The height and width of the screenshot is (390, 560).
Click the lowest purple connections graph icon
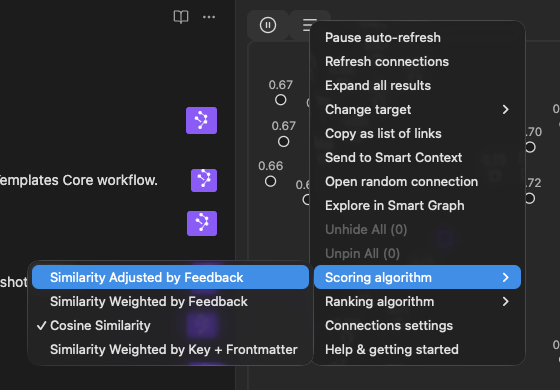(x=202, y=223)
